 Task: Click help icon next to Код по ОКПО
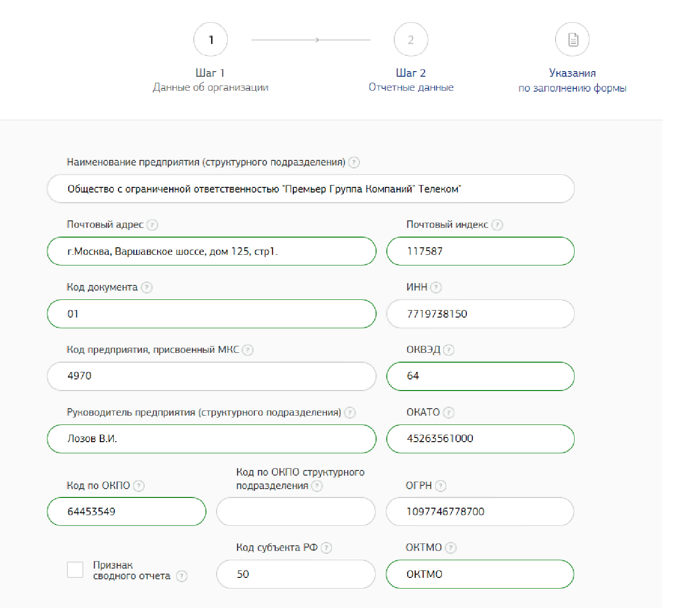coord(139,486)
